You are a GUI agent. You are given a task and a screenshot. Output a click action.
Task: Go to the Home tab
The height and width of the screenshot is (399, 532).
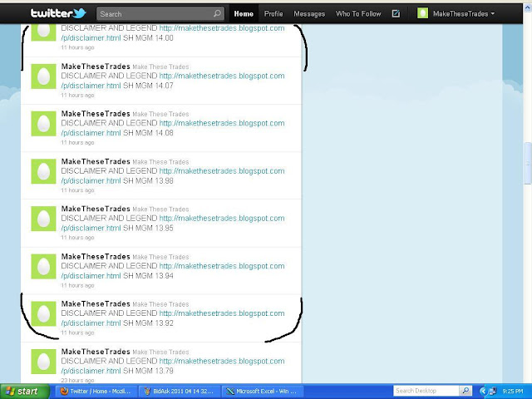[x=244, y=14]
